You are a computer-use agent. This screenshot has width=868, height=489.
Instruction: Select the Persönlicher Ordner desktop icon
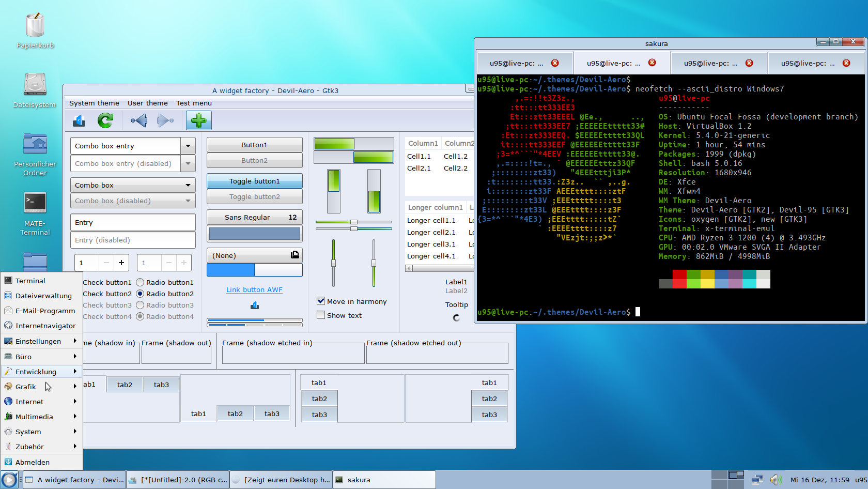tap(35, 154)
